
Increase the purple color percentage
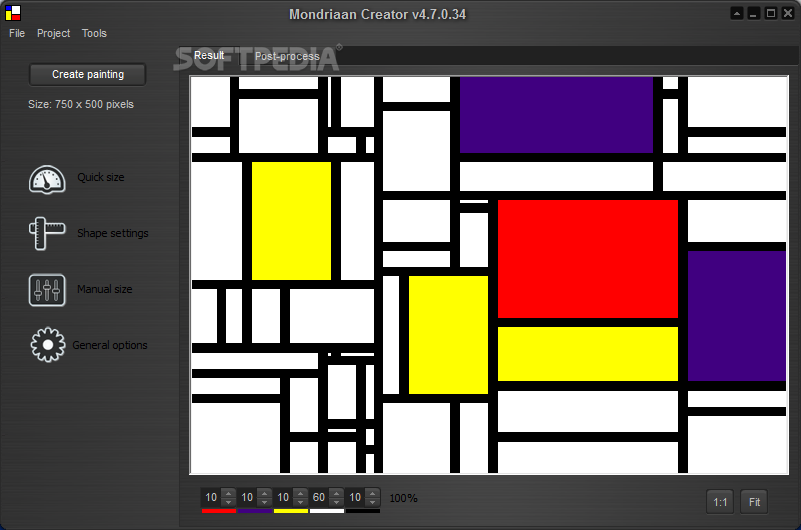click(x=265, y=493)
